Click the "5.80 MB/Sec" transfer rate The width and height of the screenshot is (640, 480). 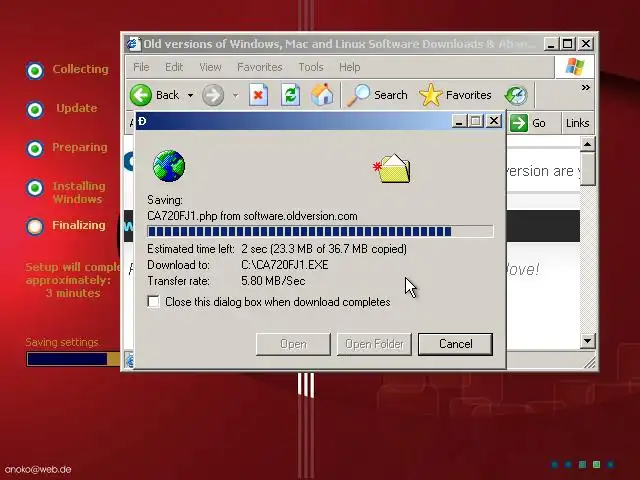coord(273,281)
